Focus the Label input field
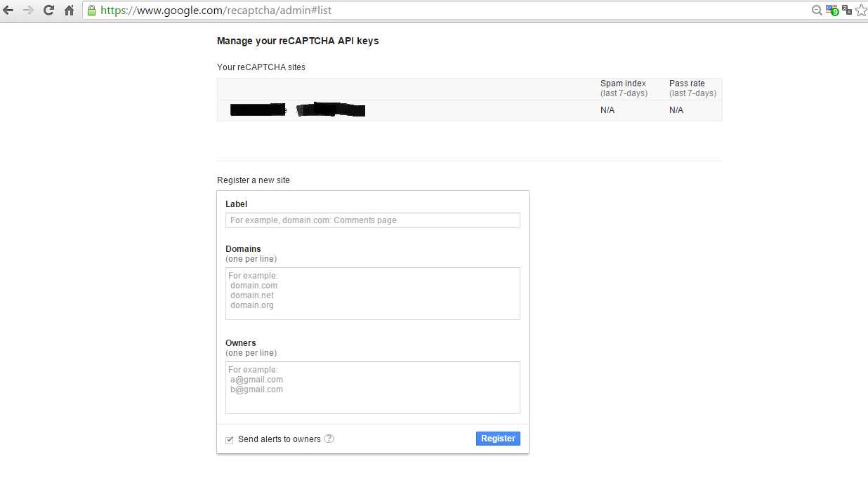The width and height of the screenshot is (868, 480). (x=373, y=220)
